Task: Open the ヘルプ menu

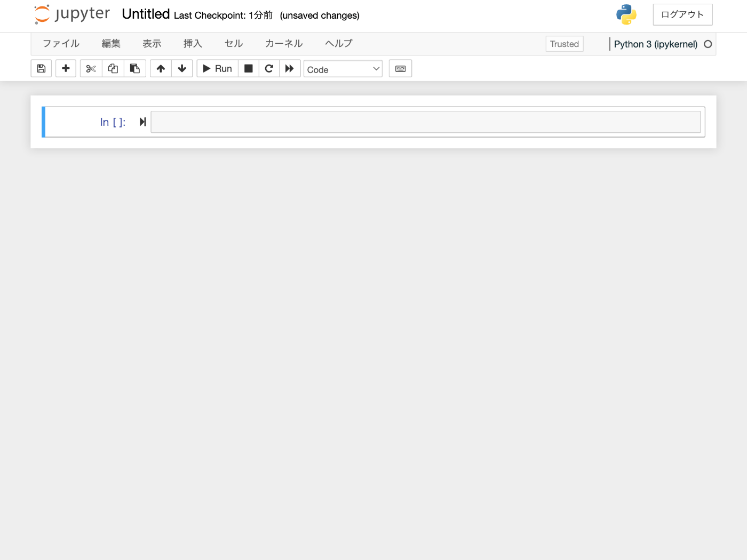Action: (339, 44)
